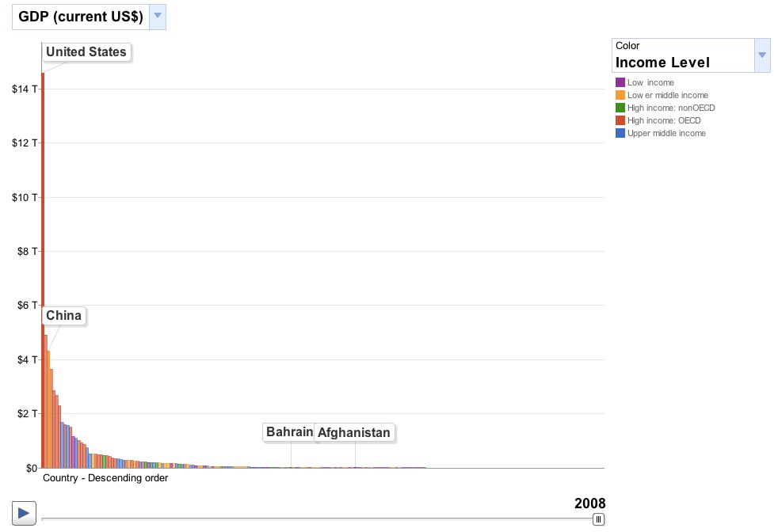
Task: Click Country - Descending order axis label
Action: 105,478
